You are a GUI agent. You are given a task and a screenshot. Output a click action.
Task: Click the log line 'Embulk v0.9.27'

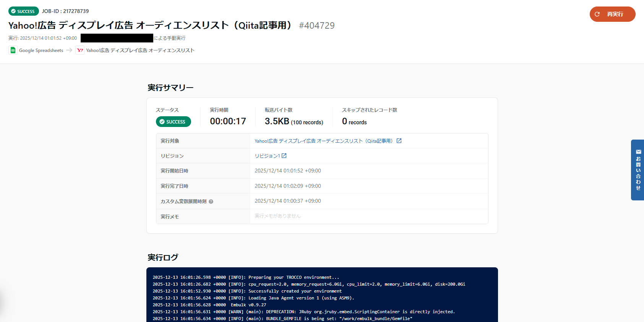click(x=209, y=305)
